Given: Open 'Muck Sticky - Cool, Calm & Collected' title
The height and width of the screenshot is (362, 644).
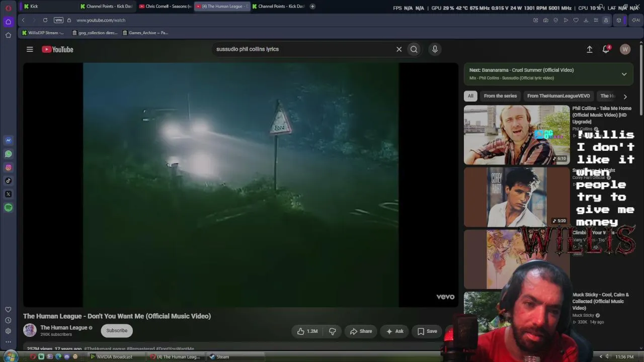Looking at the screenshot, I should pyautogui.click(x=601, y=301).
